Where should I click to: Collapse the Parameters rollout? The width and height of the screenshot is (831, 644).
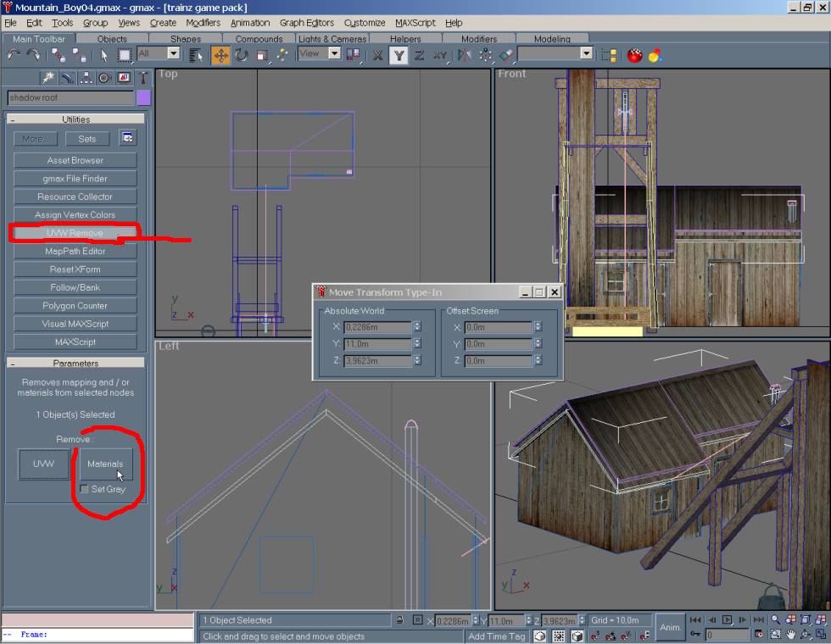75,363
